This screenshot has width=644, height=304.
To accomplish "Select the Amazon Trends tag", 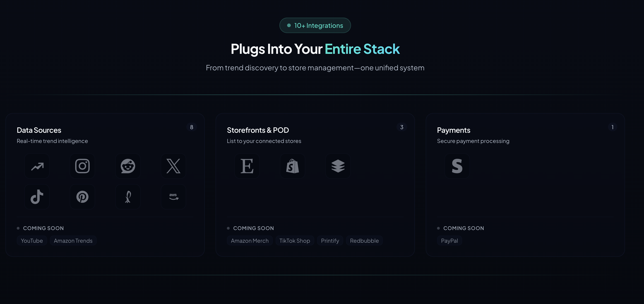I will (73, 240).
